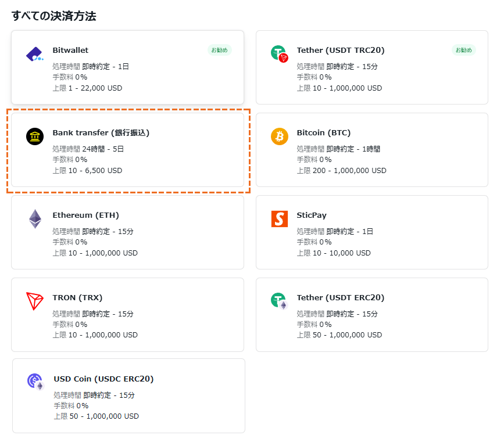Click Bitwallet 手数料 0% fee line
The height and width of the screenshot is (446, 504).
[x=70, y=77]
